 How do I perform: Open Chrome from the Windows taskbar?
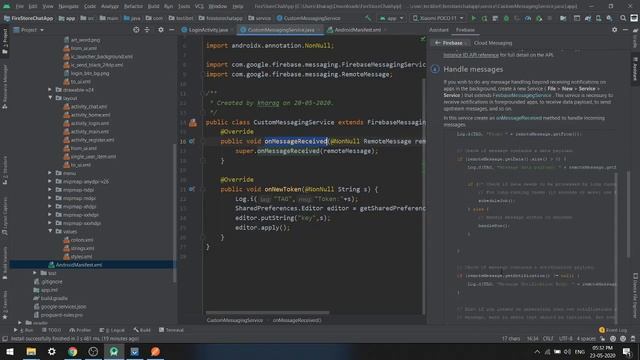(x=72, y=351)
